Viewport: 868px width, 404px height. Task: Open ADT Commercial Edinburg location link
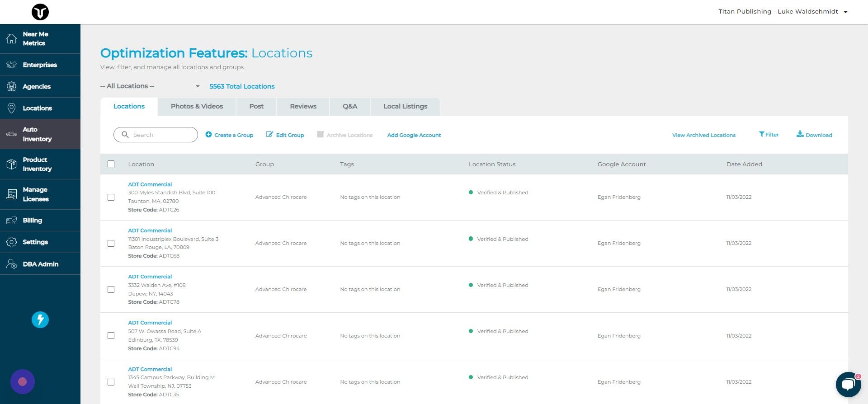click(150, 323)
